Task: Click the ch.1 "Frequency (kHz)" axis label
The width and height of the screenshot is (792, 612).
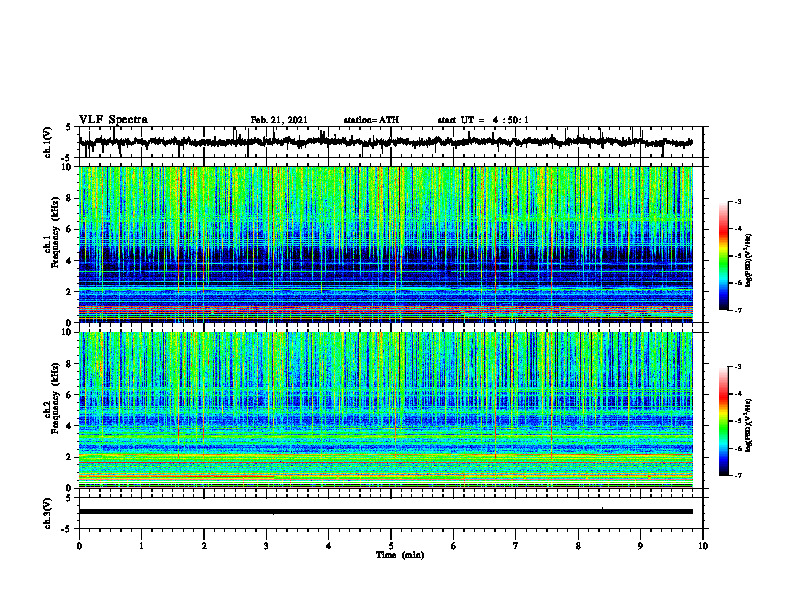Action: (x=55, y=233)
